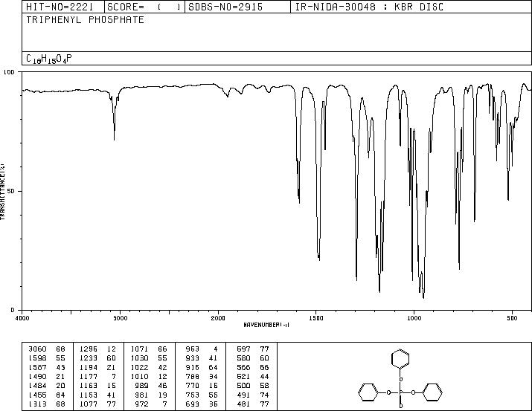Select the 1455 peak row
Image resolution: width=532 pixels, height=411 pixels.
(47, 395)
